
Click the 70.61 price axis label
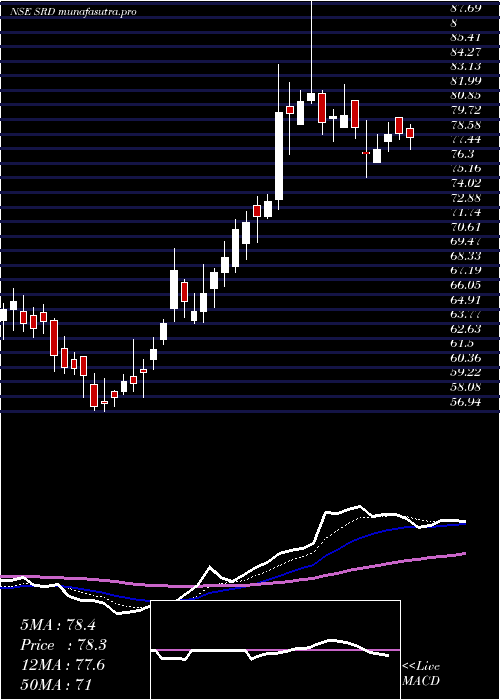pyautogui.click(x=466, y=227)
